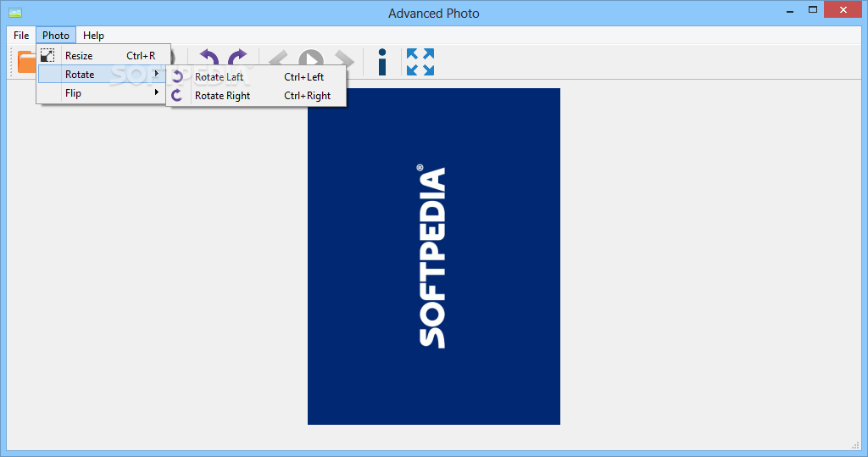Maximize the Advanced Photo window
The width and height of the screenshot is (868, 457).
[x=813, y=10]
